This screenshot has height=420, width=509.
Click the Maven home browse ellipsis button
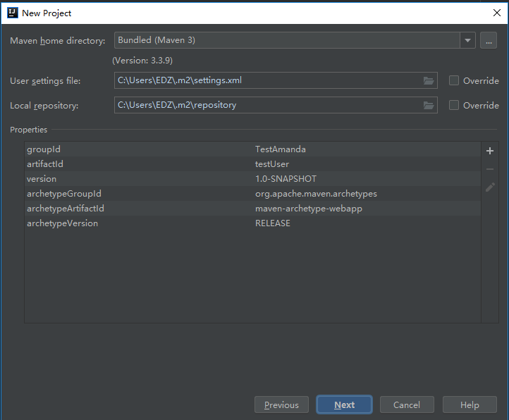click(x=489, y=40)
